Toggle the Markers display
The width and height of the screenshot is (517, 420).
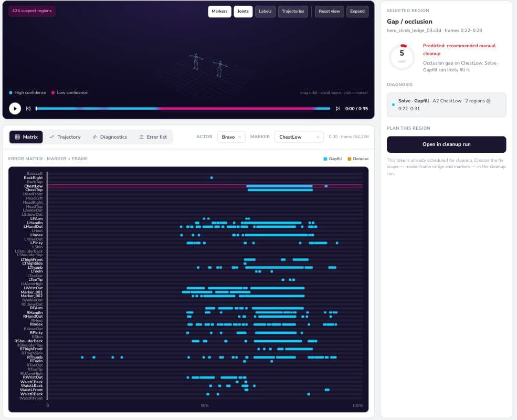(219, 11)
